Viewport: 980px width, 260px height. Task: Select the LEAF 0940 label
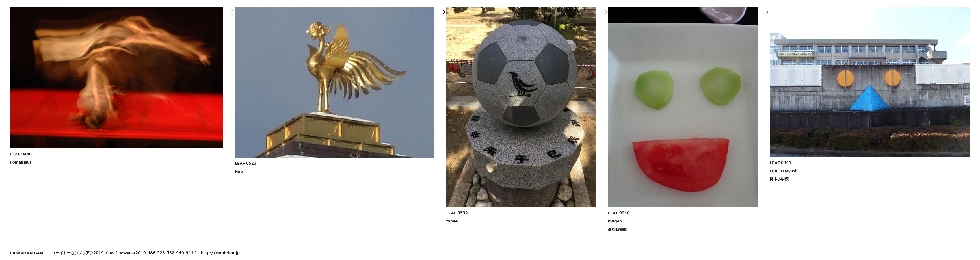click(x=619, y=213)
